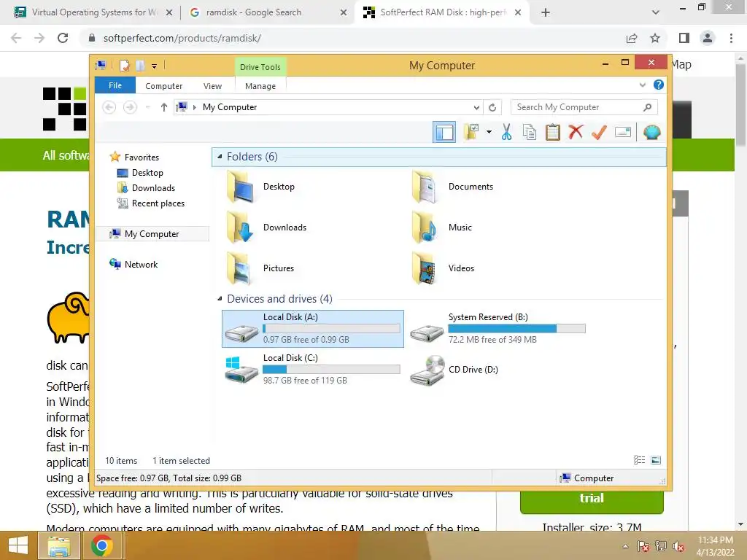Switch to the Computer ribbon tab
This screenshot has width=747, height=560.
coord(164,86)
